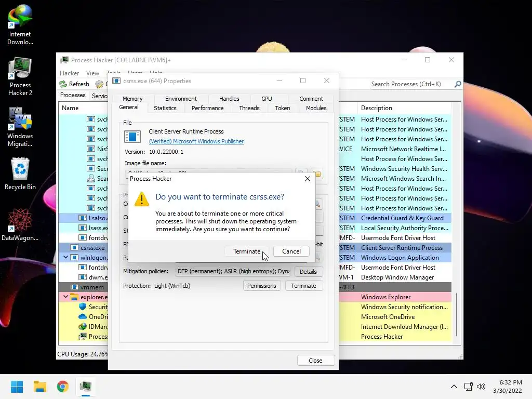This screenshot has height=399, width=532.
Task: Select the Processes tab in Process Hacker
Action: 73,96
